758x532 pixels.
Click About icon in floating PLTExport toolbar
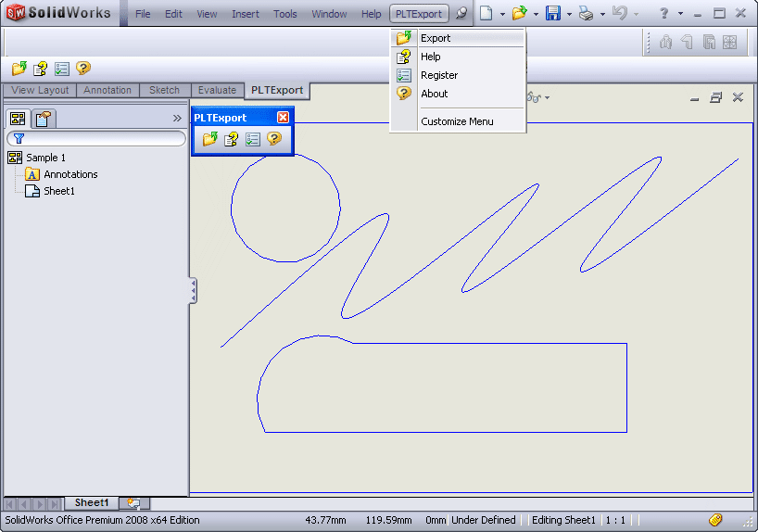pos(274,139)
